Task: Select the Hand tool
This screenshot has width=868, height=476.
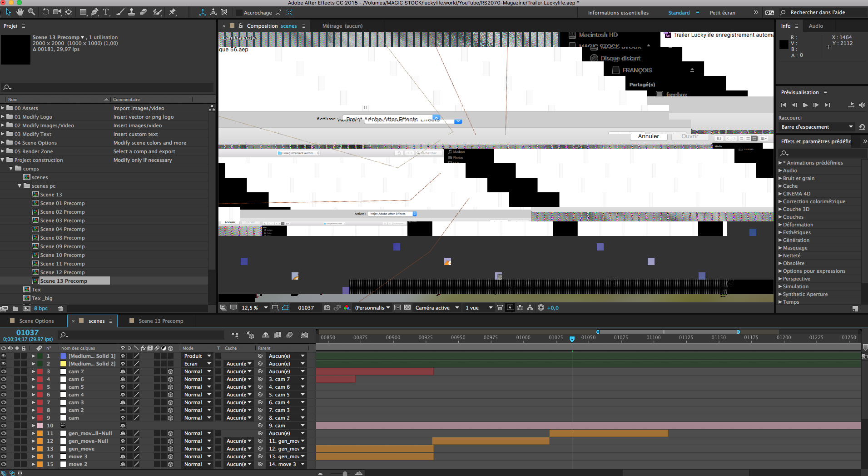Action: pyautogui.click(x=20, y=12)
